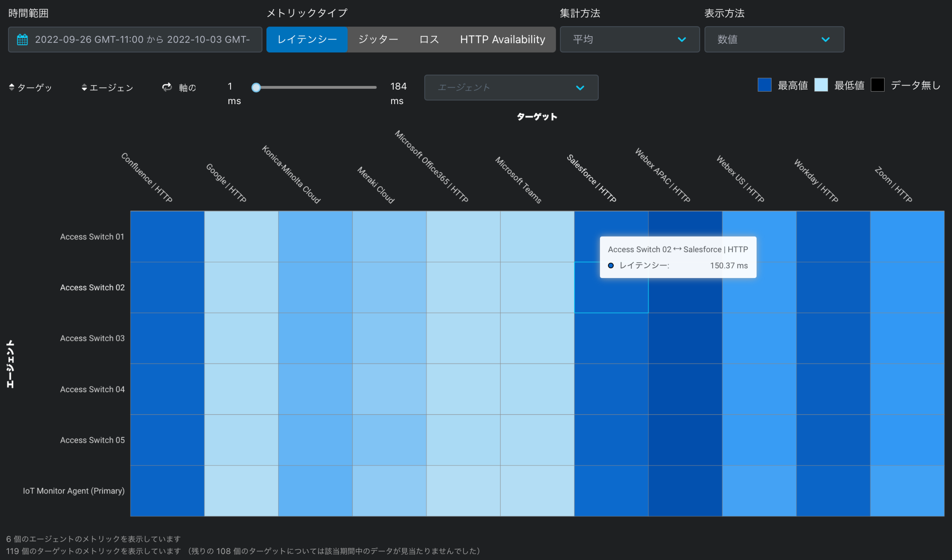The width and height of the screenshot is (952, 560).
Task: Click the Meraki Cloud column label
Action: [376, 185]
